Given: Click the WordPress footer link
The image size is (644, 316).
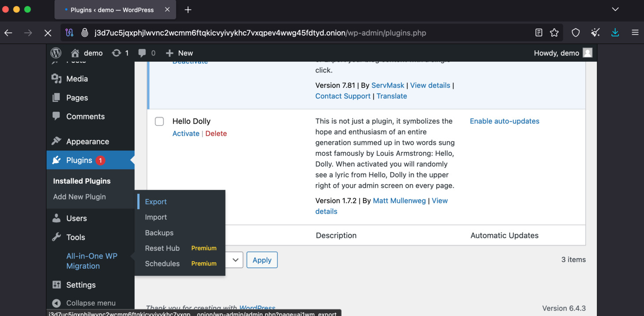Looking at the screenshot, I should click(x=257, y=308).
